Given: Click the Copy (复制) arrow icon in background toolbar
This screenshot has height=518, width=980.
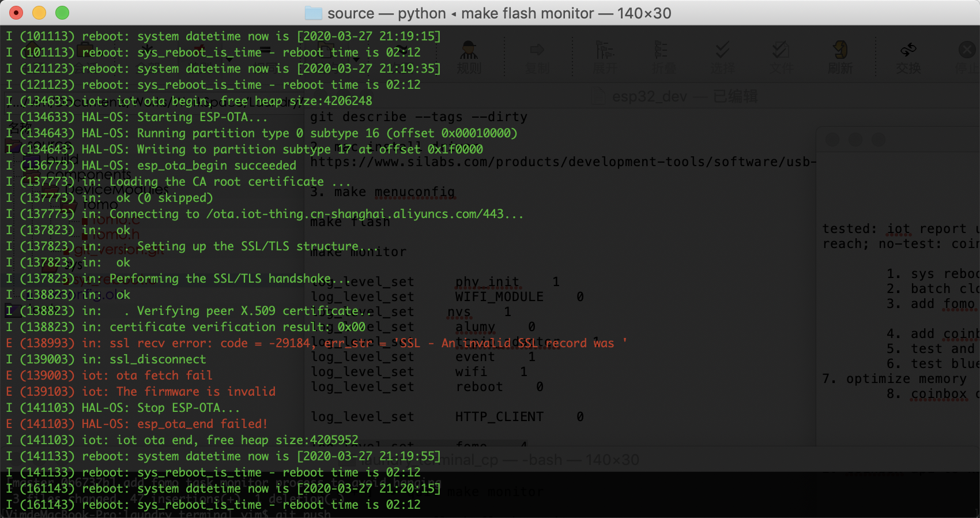Looking at the screenshot, I should pyautogui.click(x=537, y=50).
